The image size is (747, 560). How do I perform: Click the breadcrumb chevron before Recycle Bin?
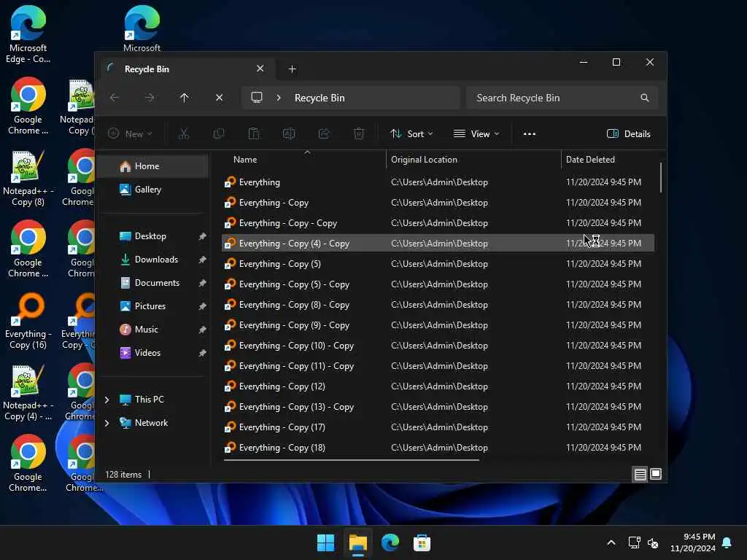[279, 98]
